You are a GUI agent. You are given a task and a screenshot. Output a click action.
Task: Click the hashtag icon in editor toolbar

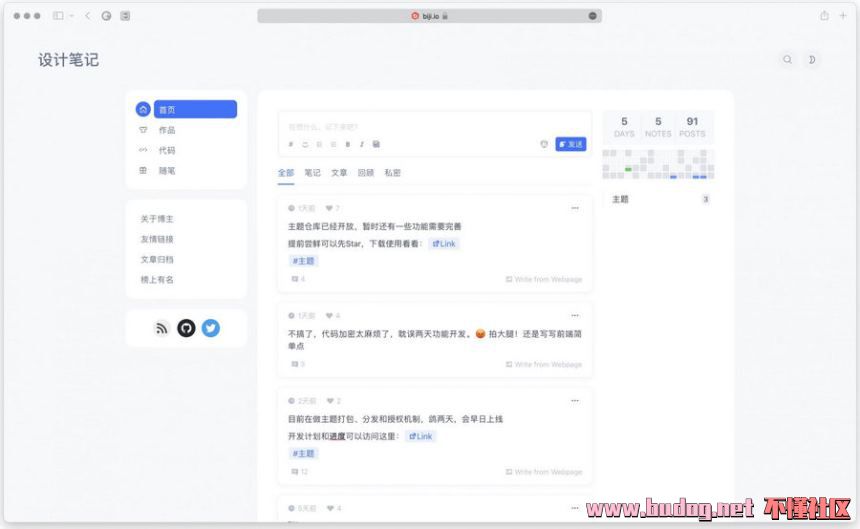[292, 145]
